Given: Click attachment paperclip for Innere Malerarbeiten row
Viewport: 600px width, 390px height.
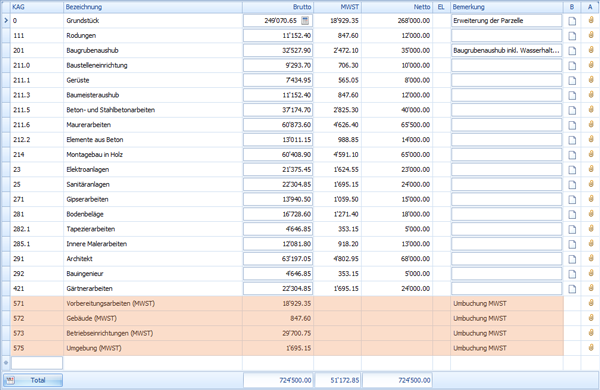Looking at the screenshot, I should coord(591,244).
